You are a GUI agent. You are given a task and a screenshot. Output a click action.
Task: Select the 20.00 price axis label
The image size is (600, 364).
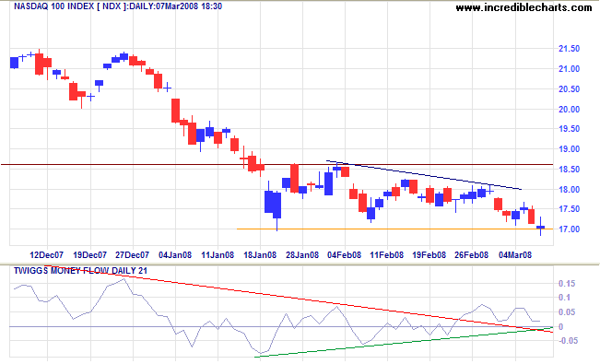tap(569, 109)
